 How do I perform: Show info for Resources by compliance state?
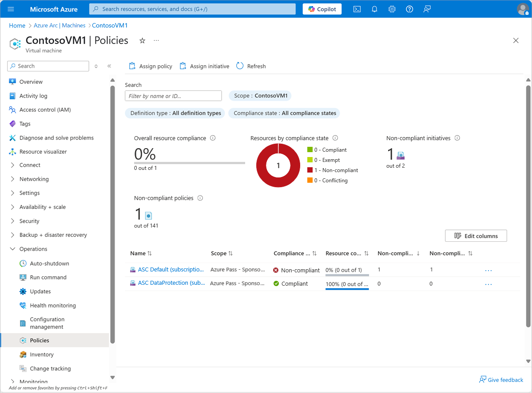click(x=335, y=138)
